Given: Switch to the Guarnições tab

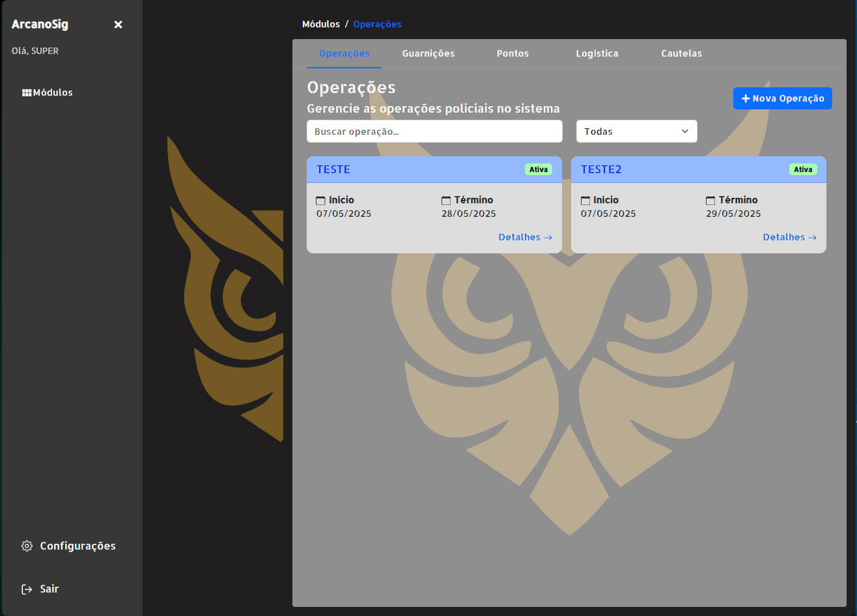Looking at the screenshot, I should [428, 53].
